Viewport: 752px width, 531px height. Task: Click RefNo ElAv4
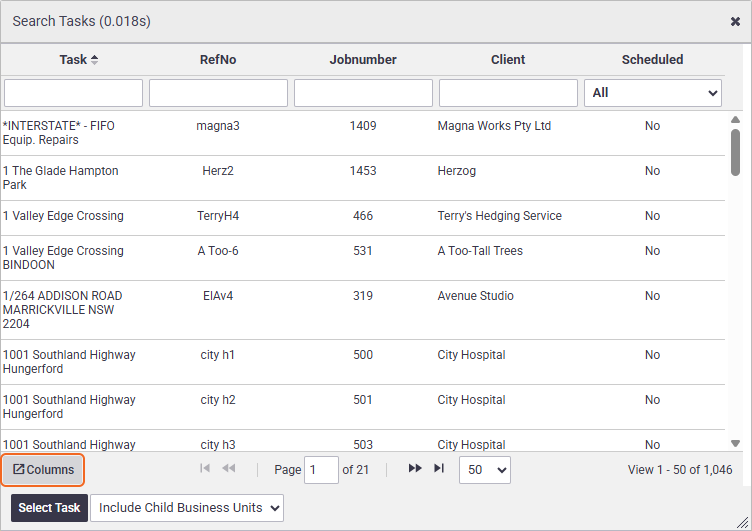coord(218,296)
